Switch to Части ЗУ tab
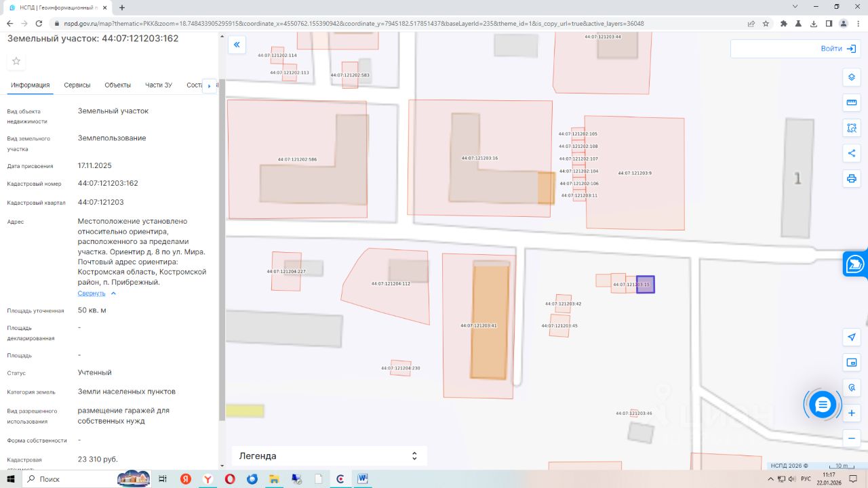 point(159,85)
